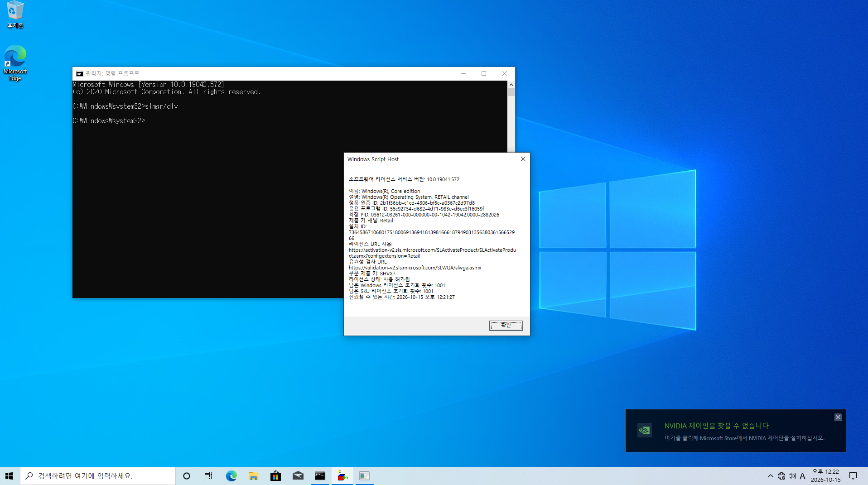The image size is (868, 485).
Task: Click the Microsoft Store install hint in NVIDIA toast
Action: coord(744,438)
